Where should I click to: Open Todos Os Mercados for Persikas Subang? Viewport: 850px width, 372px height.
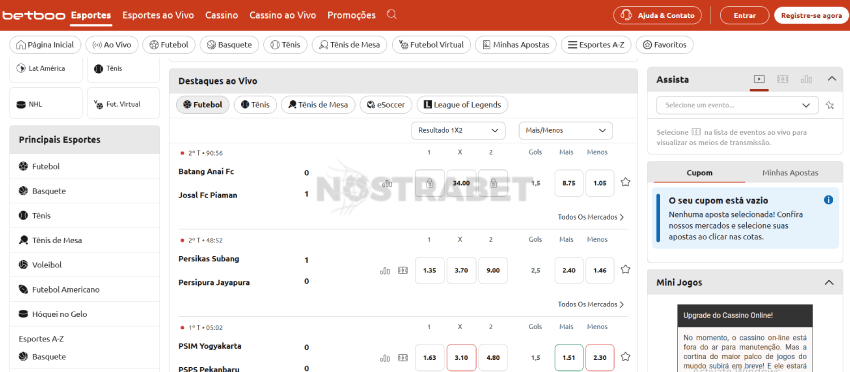click(x=591, y=304)
